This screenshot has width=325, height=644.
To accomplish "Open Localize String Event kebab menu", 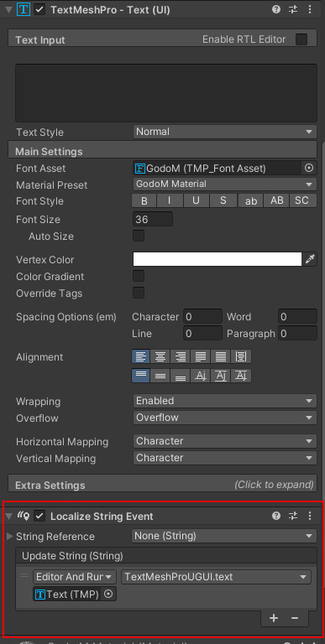I will coord(310,516).
